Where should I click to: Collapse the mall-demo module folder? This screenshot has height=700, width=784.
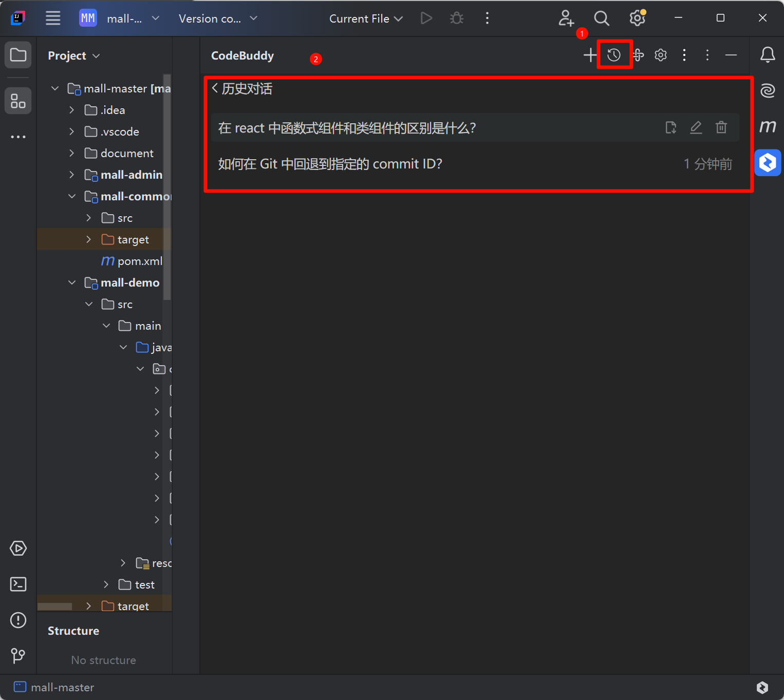coord(72,283)
